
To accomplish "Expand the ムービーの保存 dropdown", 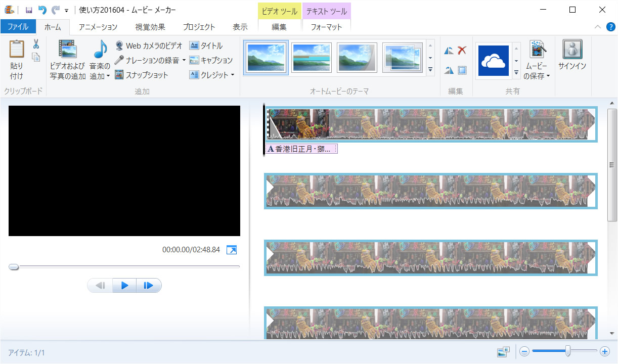I will [548, 77].
